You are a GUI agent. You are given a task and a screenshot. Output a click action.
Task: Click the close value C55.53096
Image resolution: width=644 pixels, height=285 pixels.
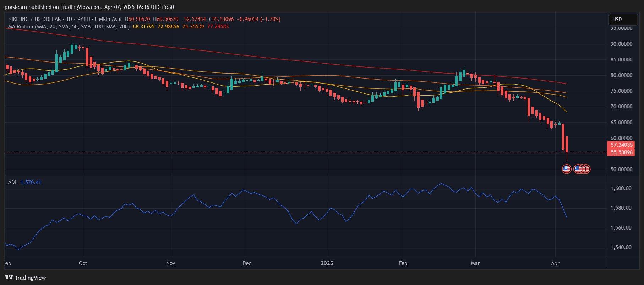click(x=221, y=19)
